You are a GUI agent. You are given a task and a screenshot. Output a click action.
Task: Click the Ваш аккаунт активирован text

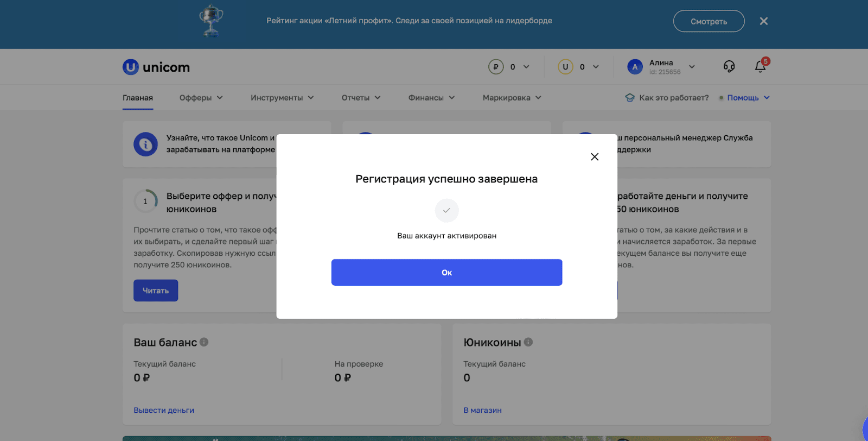(x=446, y=236)
